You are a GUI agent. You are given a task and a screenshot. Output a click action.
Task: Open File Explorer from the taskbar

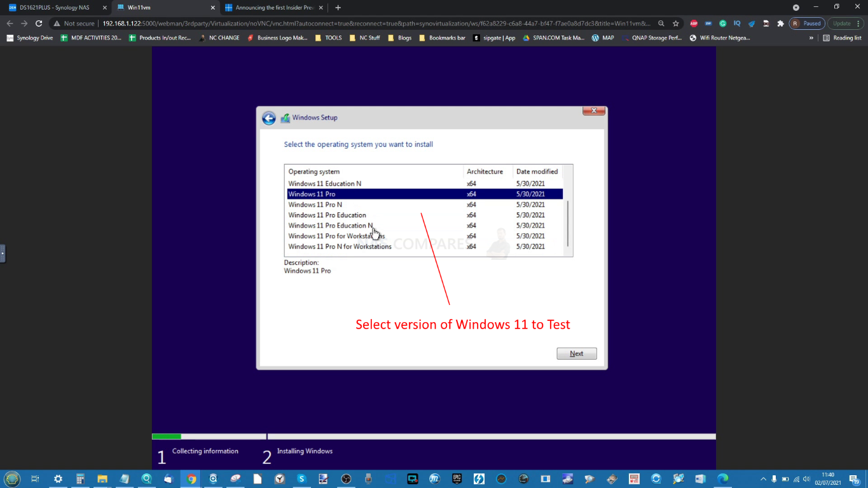102,478
